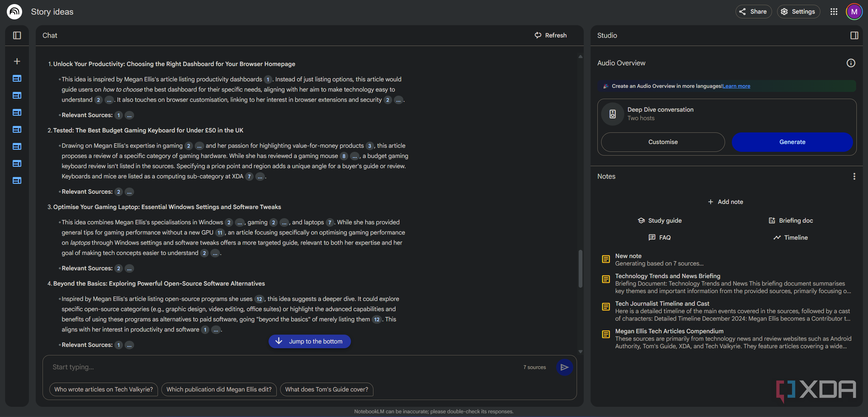Image resolution: width=868 pixels, height=417 pixels.
Task: Click the NotebookLM logo icon
Action: pyautogui.click(x=14, y=12)
